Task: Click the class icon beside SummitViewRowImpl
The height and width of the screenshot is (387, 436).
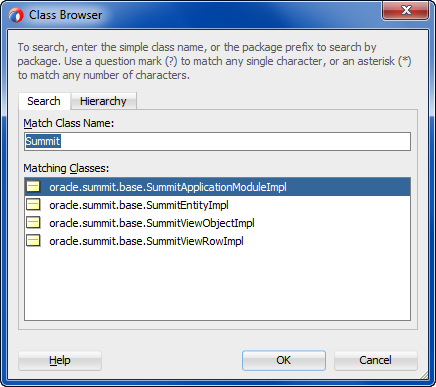Action: point(33,241)
